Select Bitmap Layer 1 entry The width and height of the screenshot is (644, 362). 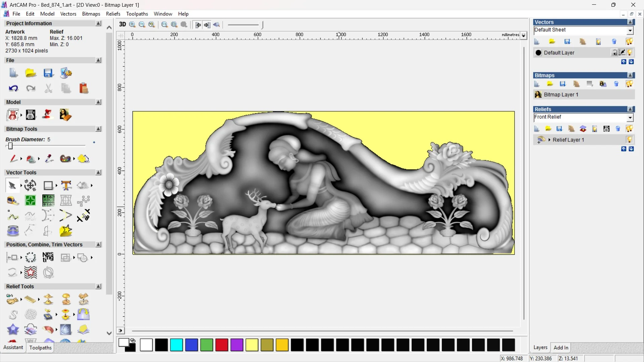click(x=561, y=95)
